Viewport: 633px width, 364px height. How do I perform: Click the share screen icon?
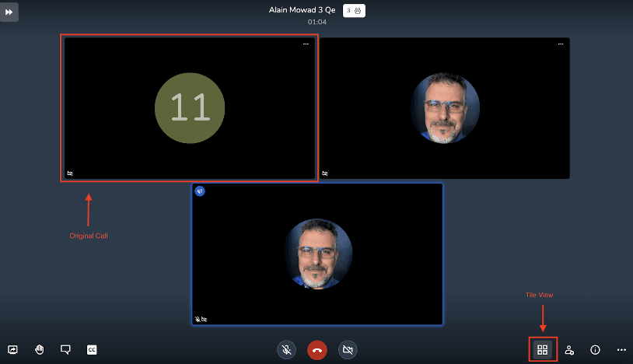pos(12,350)
